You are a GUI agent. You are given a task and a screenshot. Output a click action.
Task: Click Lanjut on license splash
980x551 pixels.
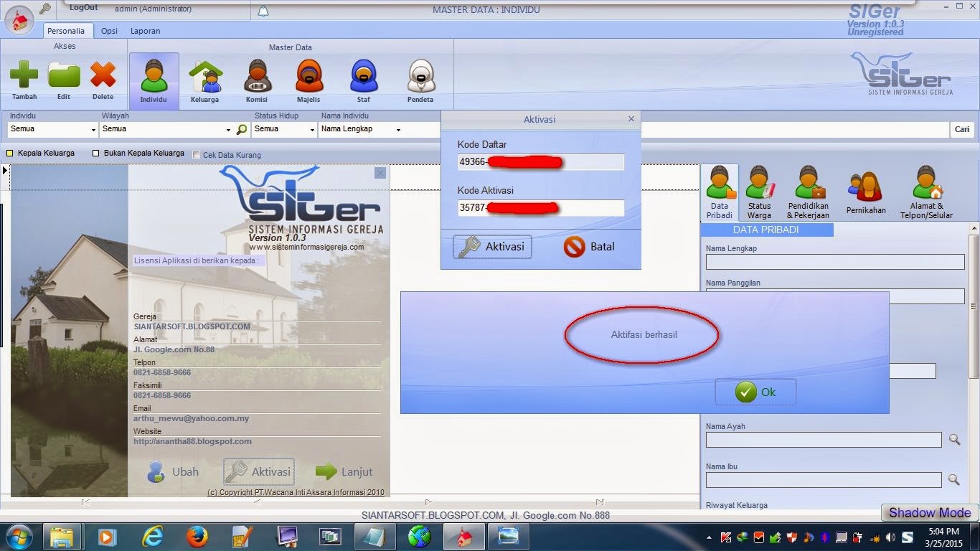tap(344, 472)
